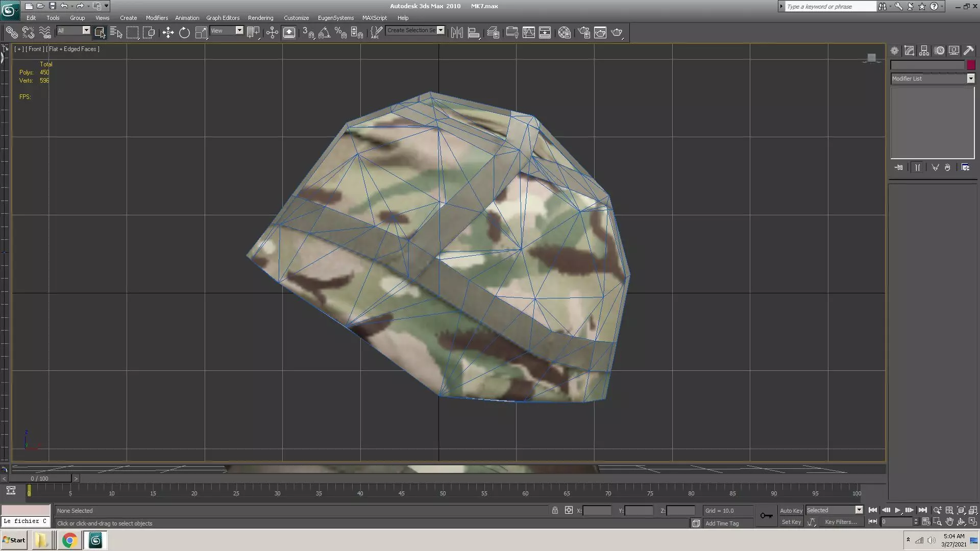Screen dimensions: 980x551
Task: Open the Utilities panel hammer icon
Action: click(x=968, y=51)
